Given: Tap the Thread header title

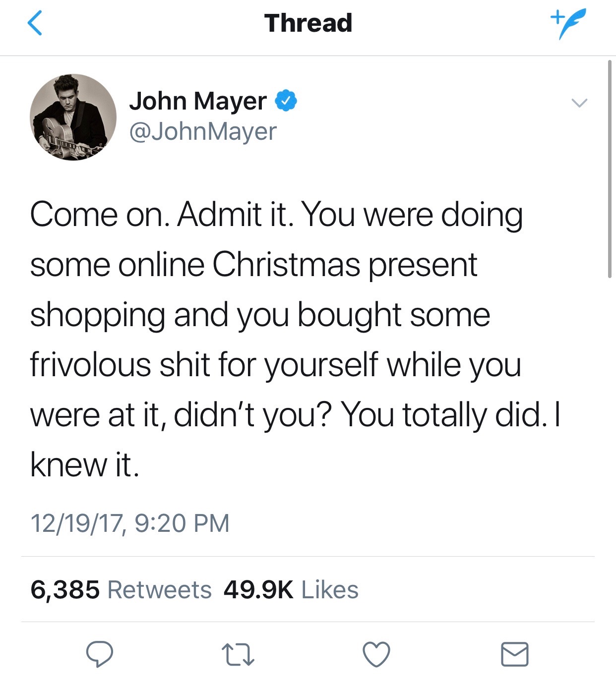Looking at the screenshot, I should click(308, 23).
